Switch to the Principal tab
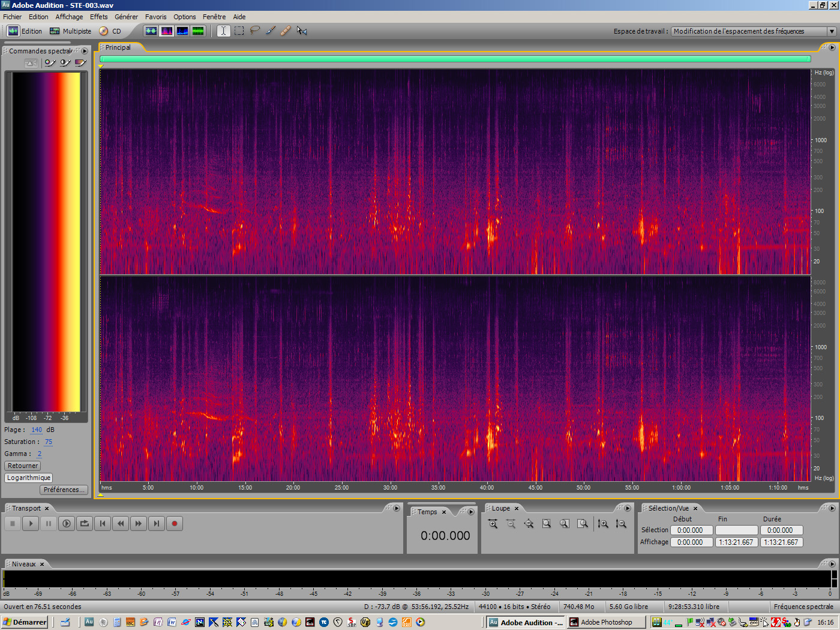 (118, 47)
